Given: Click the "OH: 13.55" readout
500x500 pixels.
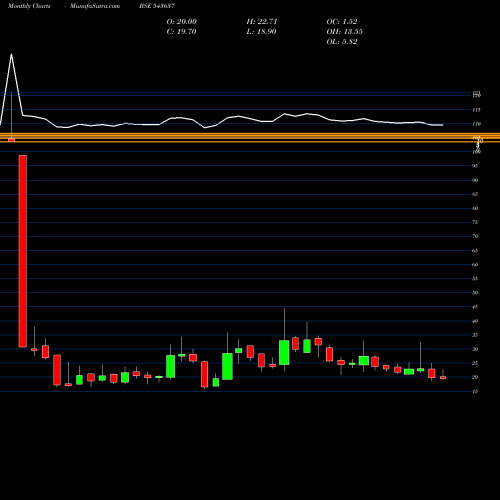Looking at the screenshot, I should coord(345,32).
